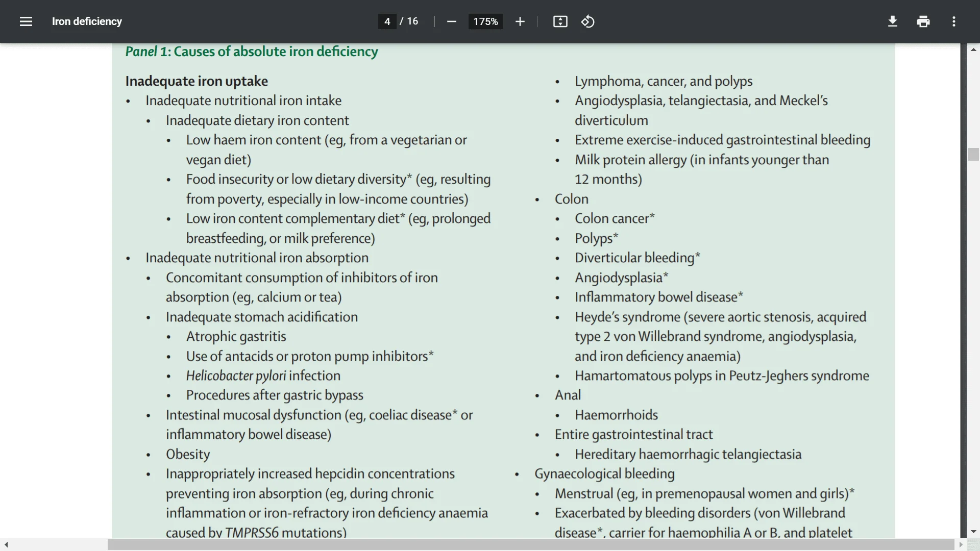Click 'Inadequate nutritional iron intake' bullet
This screenshot has width=980, height=551.
pyautogui.click(x=243, y=101)
